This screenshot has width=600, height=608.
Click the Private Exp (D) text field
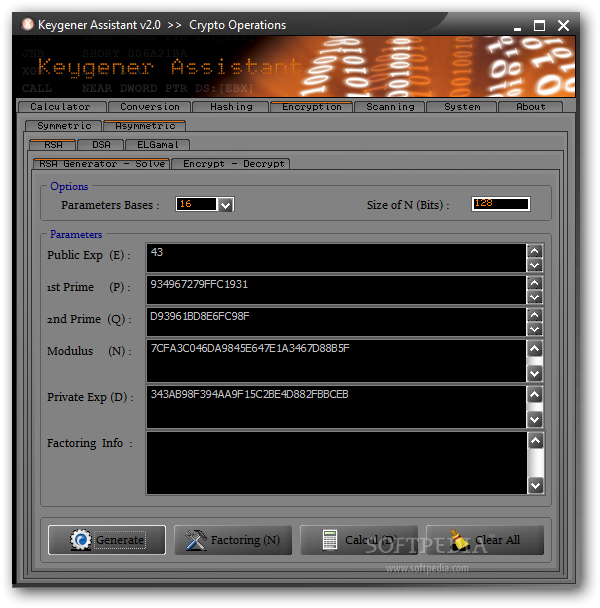tap(336, 407)
